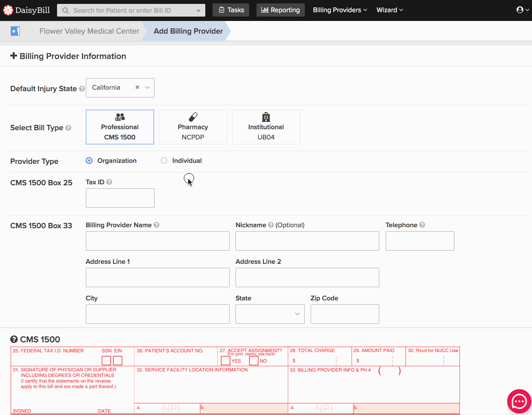Click help icon next to Telephone
The image size is (532, 415).
422,225
